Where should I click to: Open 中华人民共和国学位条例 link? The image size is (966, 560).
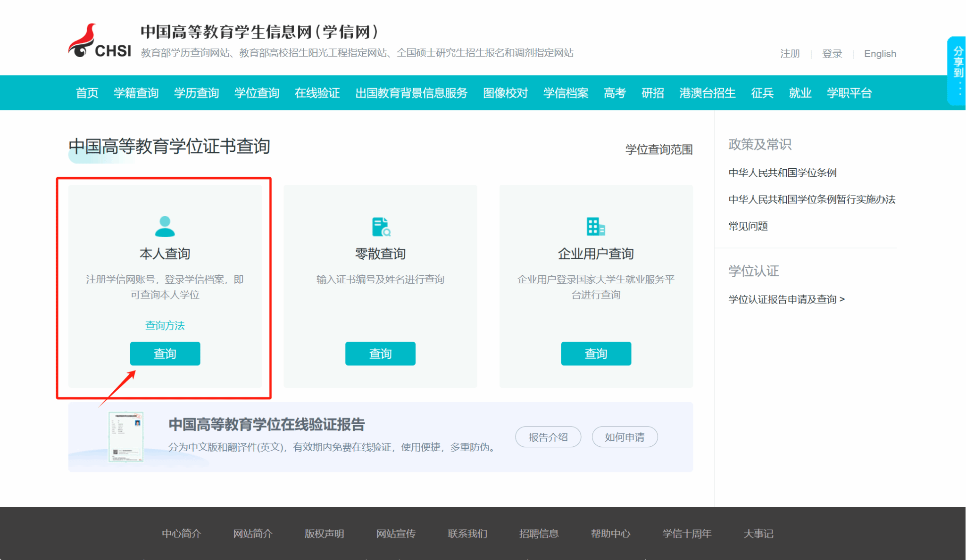click(783, 173)
